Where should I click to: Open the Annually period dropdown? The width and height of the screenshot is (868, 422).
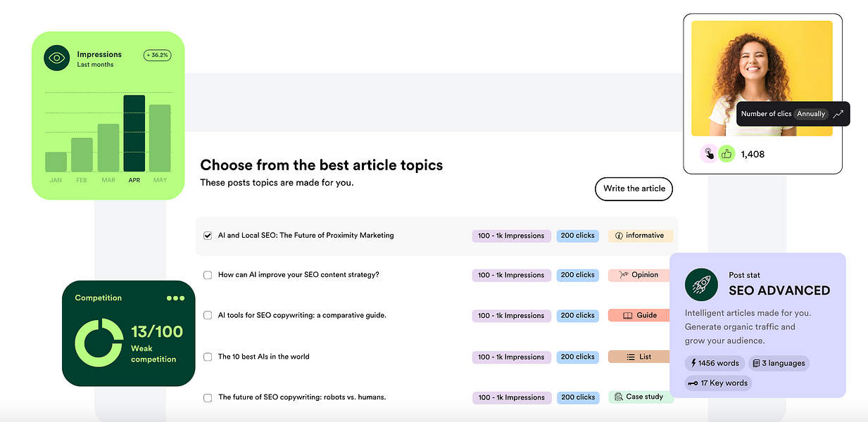(811, 113)
